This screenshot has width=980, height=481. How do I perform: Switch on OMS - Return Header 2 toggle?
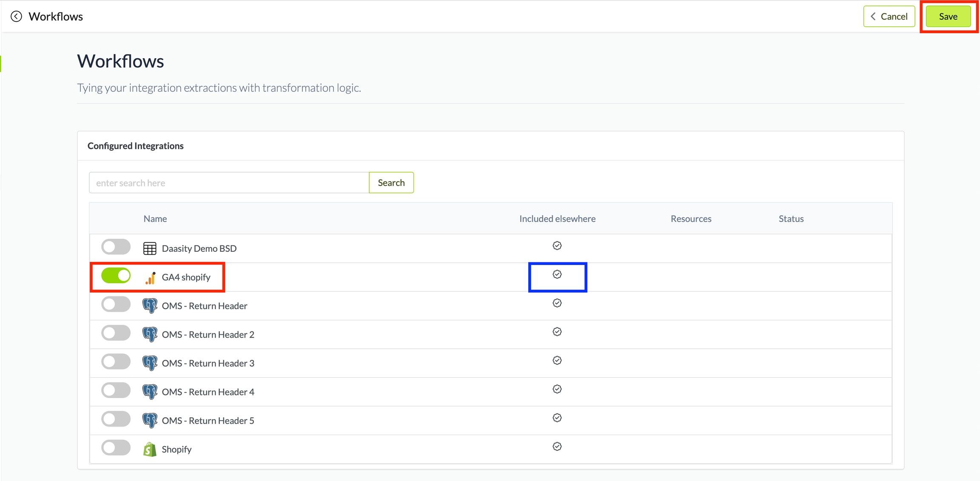pyautogui.click(x=116, y=333)
